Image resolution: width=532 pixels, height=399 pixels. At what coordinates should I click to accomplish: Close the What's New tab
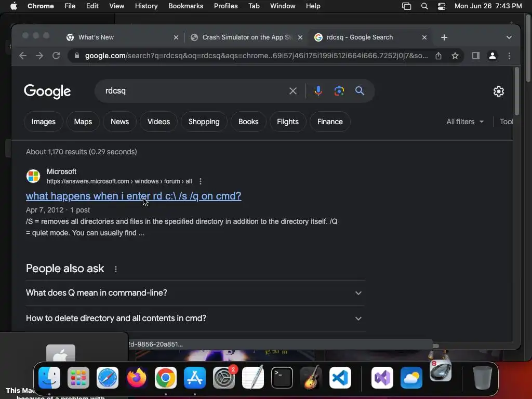click(x=176, y=37)
